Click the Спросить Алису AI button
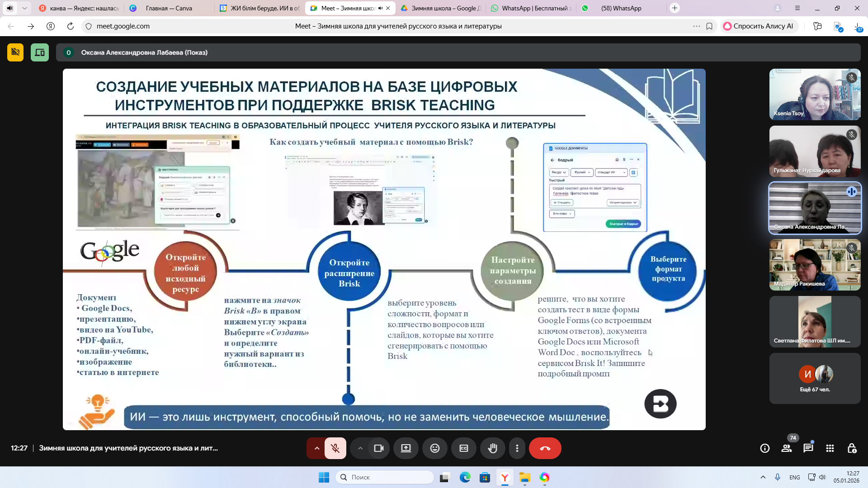The height and width of the screenshot is (488, 868). pos(759,26)
